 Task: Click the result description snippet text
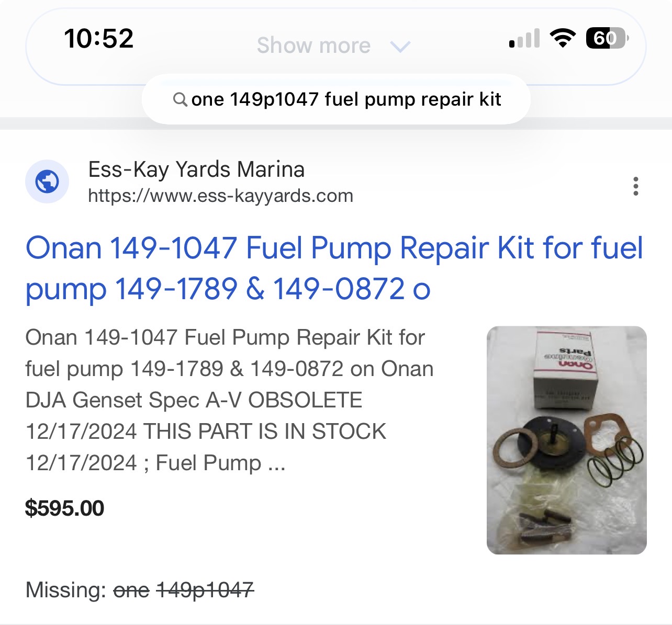(229, 400)
